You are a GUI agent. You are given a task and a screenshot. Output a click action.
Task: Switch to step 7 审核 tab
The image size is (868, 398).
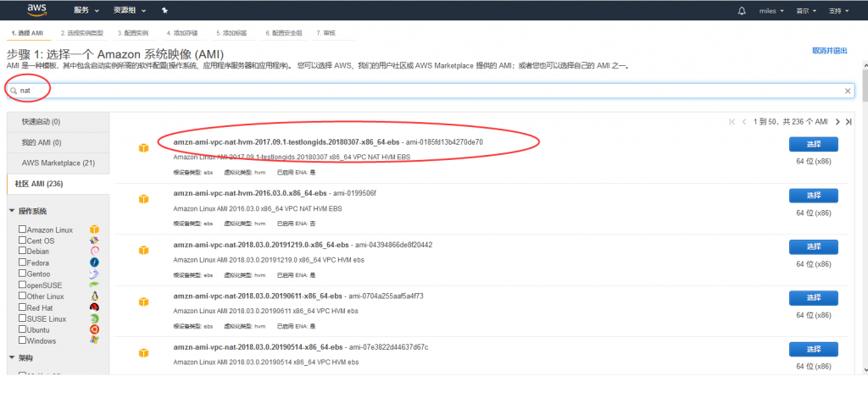click(325, 33)
